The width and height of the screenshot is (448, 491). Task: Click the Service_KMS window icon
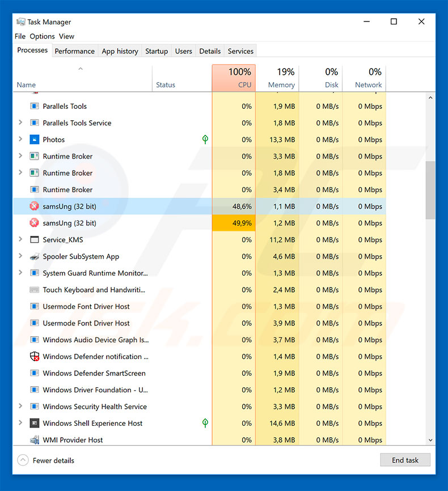coord(34,240)
